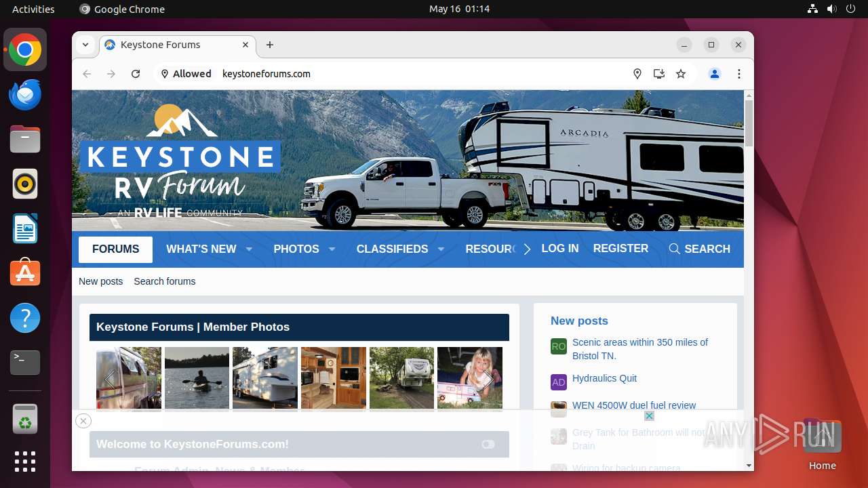This screenshot has width=868, height=488.
Task: Open 'Scenic areas within 350 miles' thread
Action: click(x=640, y=349)
